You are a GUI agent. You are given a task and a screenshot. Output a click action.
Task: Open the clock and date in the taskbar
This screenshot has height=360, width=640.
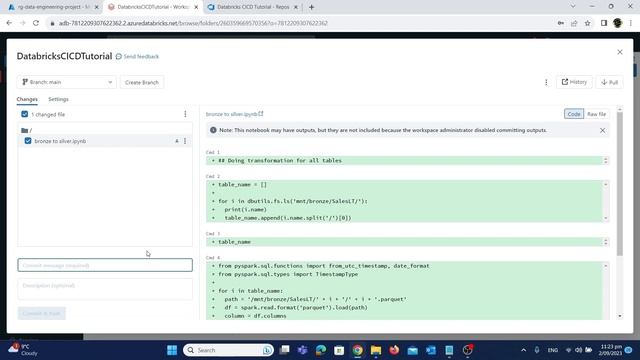pos(611,350)
